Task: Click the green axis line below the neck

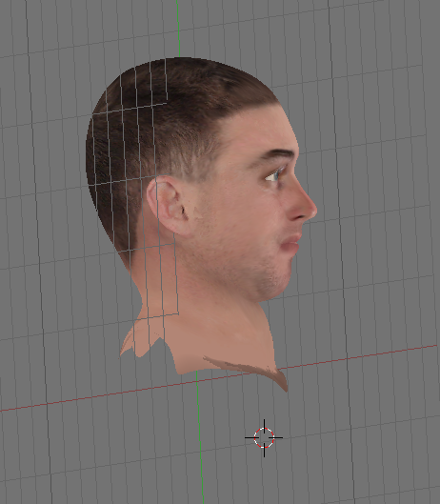Action: pyautogui.click(x=200, y=437)
